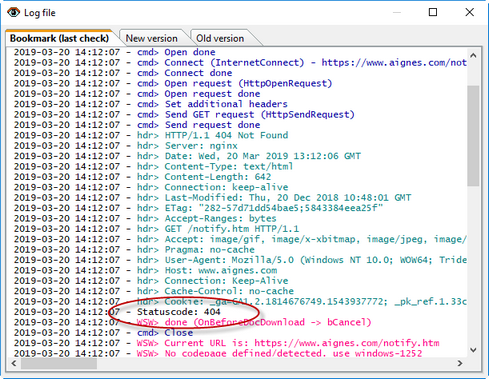Click the horizontal scrollbar right arrow
The width and height of the screenshot is (489, 379).
(460, 363)
